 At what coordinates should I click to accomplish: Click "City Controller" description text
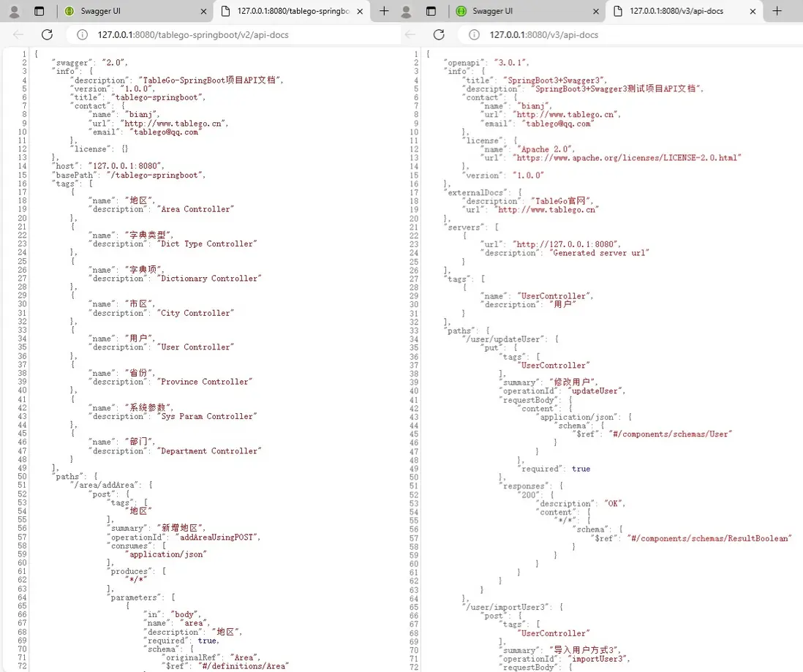(195, 313)
